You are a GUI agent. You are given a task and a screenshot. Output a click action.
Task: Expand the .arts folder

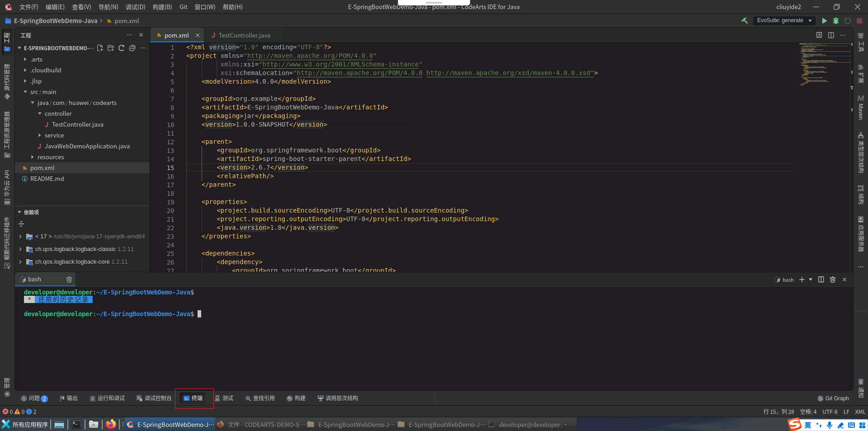25,59
